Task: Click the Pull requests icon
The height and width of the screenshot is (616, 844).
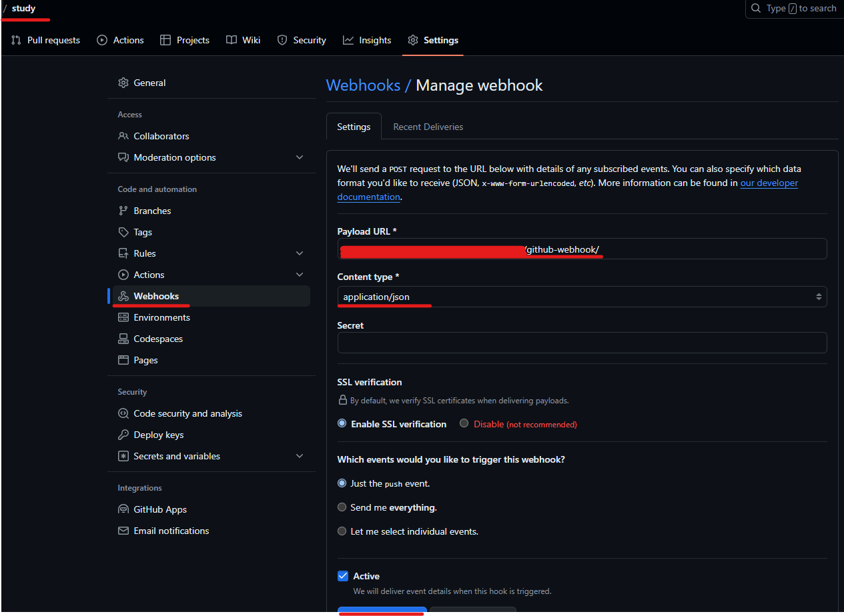Action: [16, 40]
